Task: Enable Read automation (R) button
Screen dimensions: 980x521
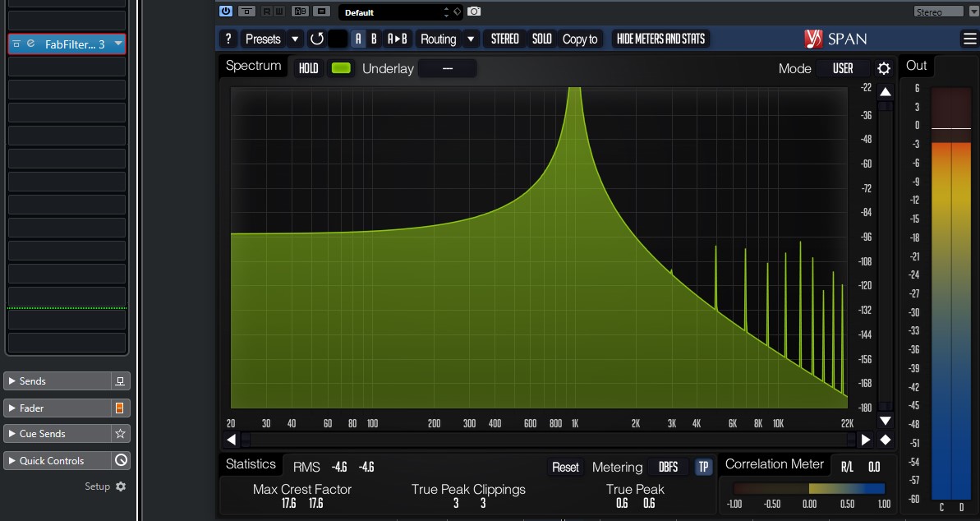Action: pos(267,12)
